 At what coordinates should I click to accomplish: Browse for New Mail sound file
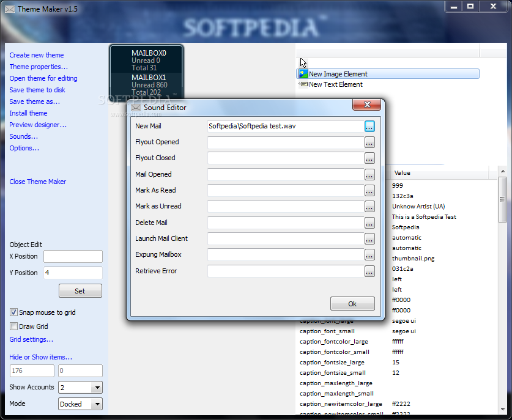[369, 127]
